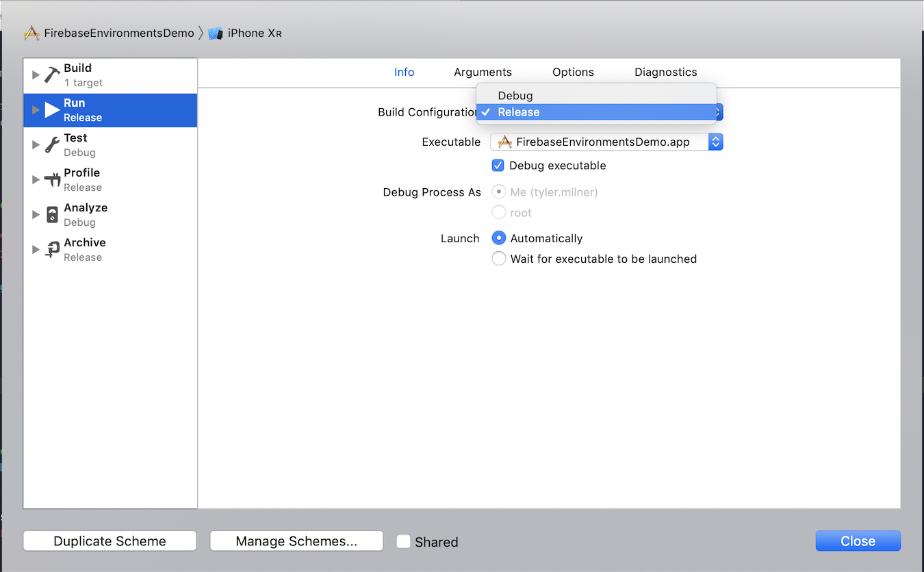Click the Build hammer icon
The height and width of the screenshot is (572, 924).
point(53,75)
